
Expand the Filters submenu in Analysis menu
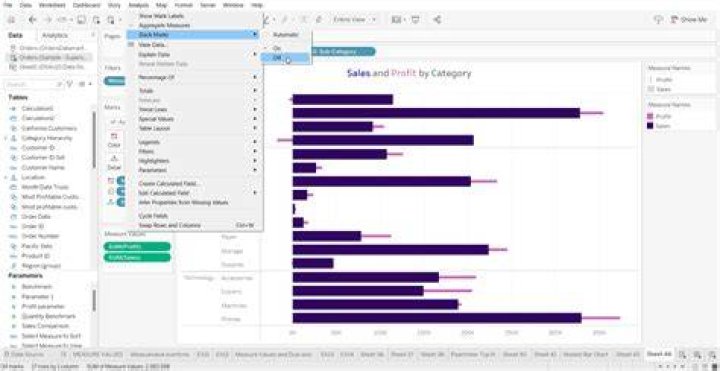[x=194, y=151]
